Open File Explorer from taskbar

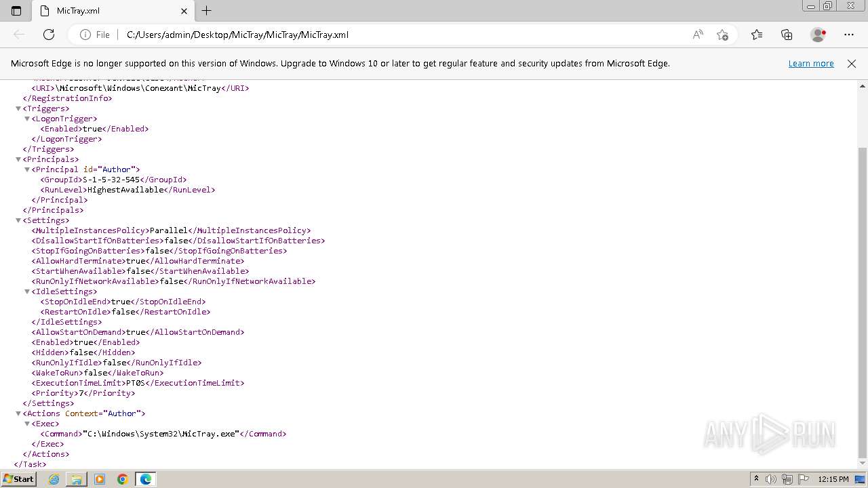(77, 479)
